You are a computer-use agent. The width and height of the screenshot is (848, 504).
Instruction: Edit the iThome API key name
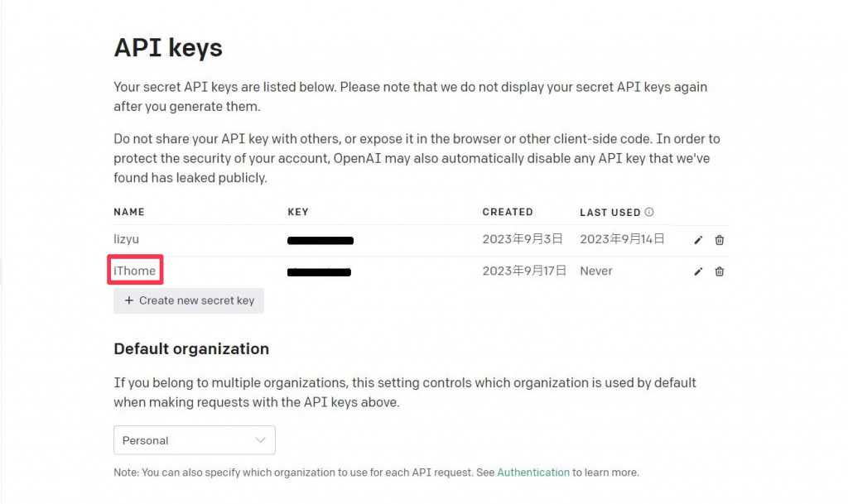(x=698, y=271)
